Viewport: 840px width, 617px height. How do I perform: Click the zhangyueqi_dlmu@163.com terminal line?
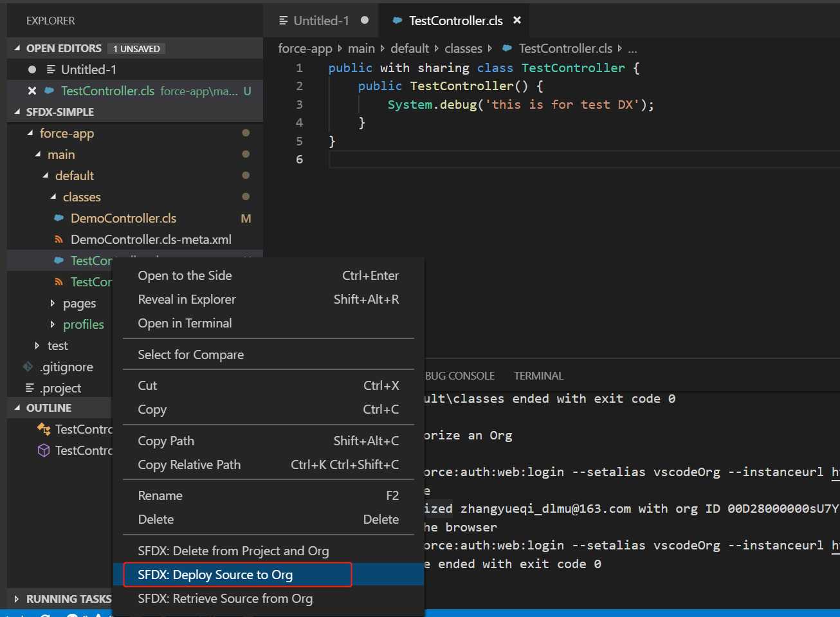tap(632, 508)
